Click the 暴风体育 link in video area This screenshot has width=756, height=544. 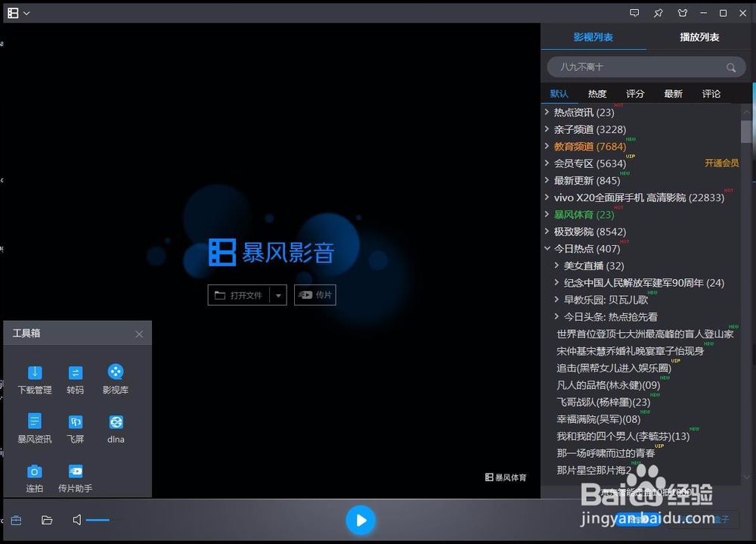(506, 477)
